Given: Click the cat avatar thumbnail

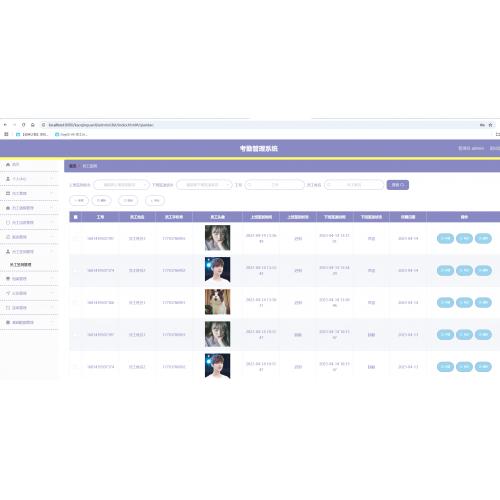Looking at the screenshot, I should coord(217,302).
